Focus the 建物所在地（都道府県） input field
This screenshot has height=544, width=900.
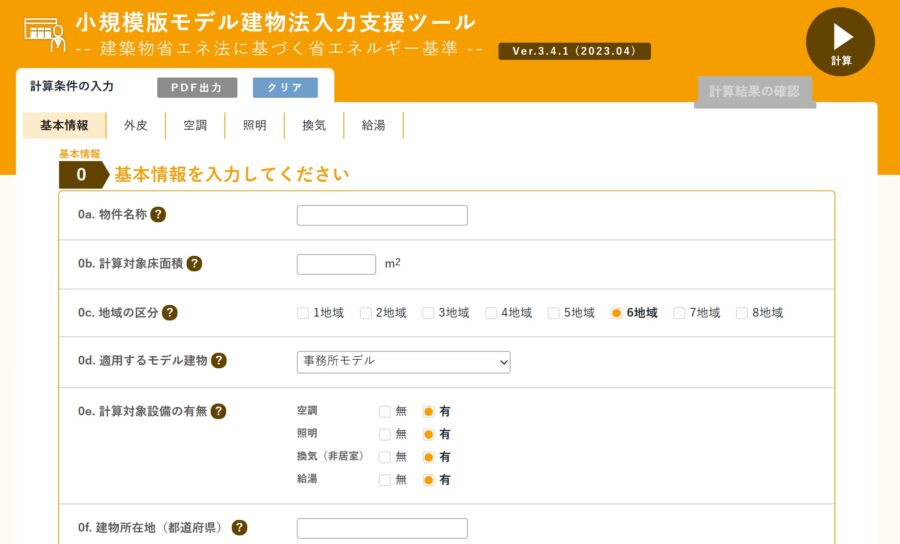click(x=382, y=529)
